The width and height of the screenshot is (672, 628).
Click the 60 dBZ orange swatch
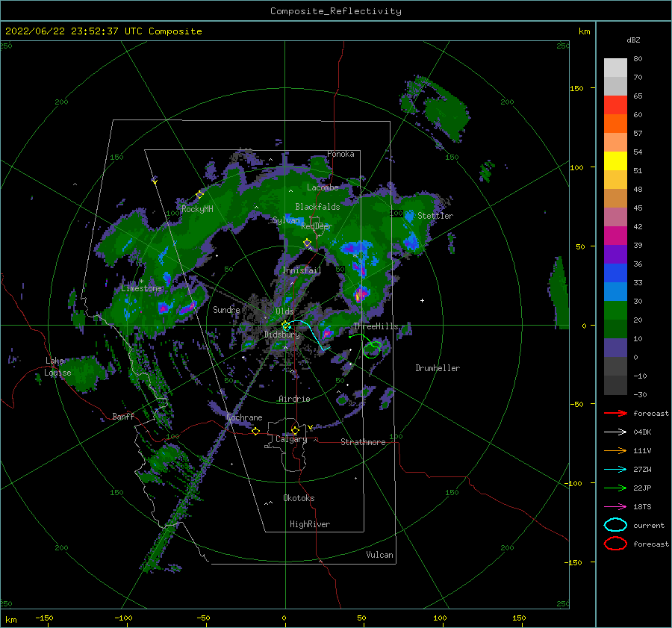pos(615,124)
